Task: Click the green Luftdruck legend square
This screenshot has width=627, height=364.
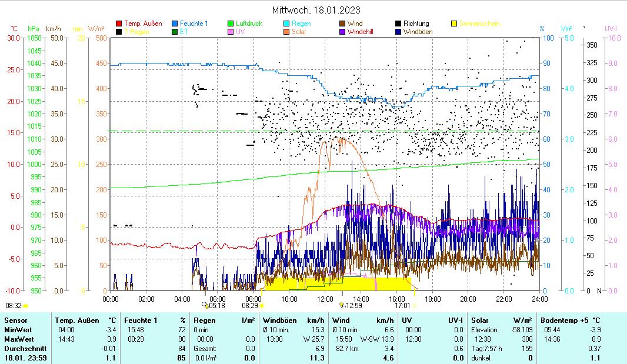Action: coord(231,24)
